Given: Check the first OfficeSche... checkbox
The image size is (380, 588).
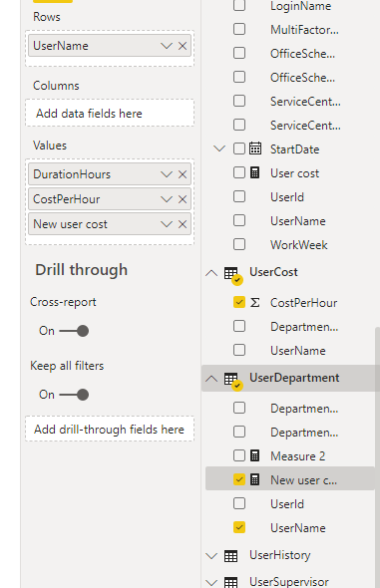Looking at the screenshot, I should point(239,53).
